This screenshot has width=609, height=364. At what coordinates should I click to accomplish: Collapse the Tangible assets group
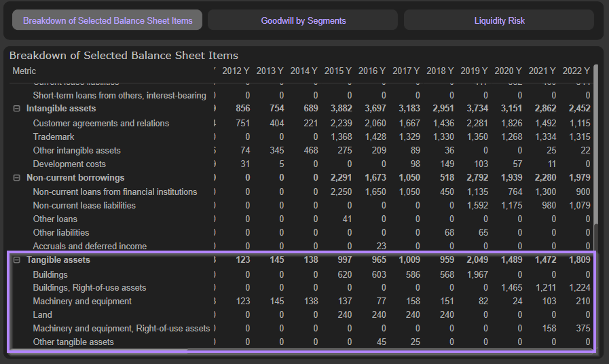pyautogui.click(x=17, y=260)
